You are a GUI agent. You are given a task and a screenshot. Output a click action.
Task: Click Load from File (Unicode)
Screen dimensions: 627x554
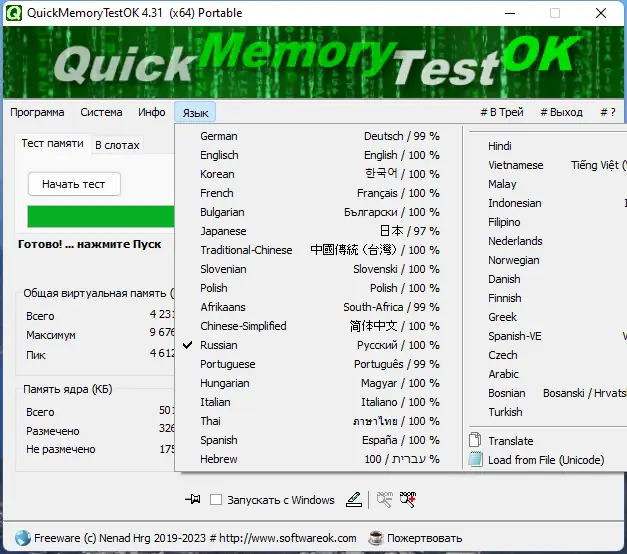[x=547, y=460]
